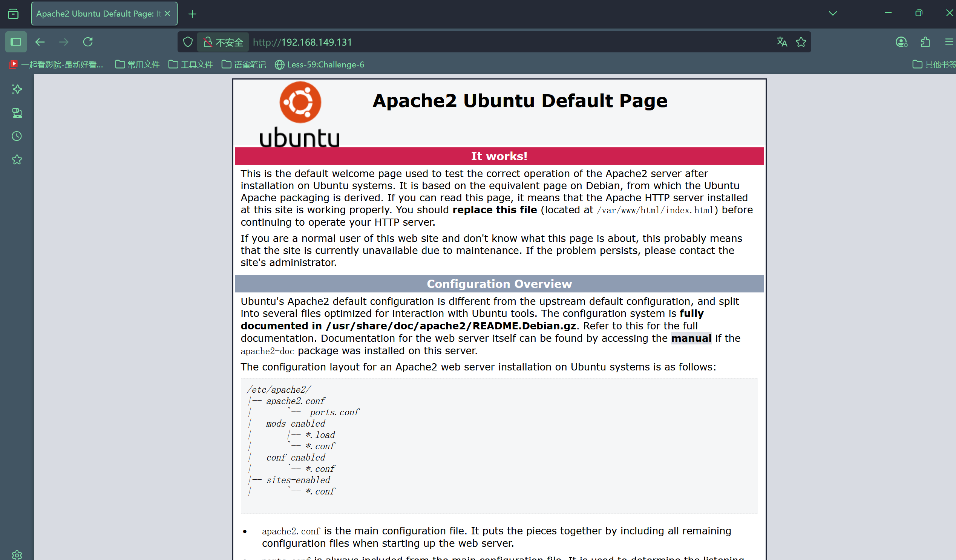Click the replace this file text
956x560 pixels.
point(495,210)
